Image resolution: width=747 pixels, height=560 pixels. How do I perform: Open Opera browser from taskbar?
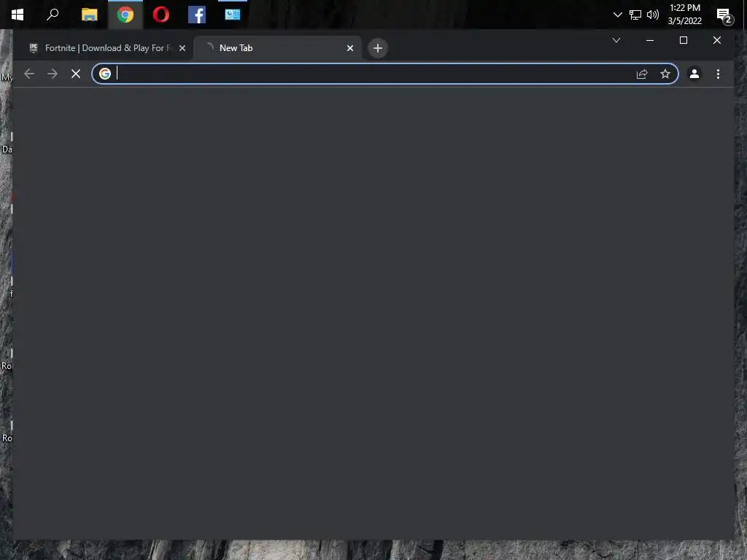tap(161, 15)
